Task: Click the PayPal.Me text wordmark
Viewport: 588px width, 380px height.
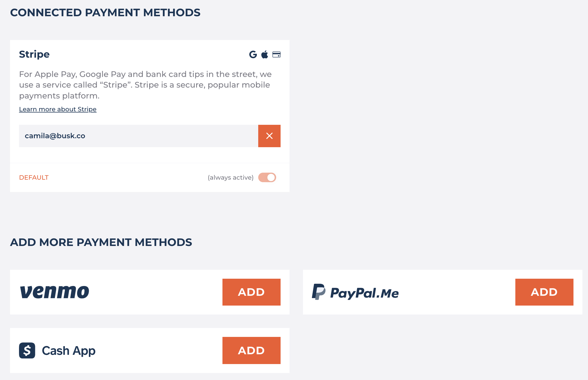Action: coord(364,293)
